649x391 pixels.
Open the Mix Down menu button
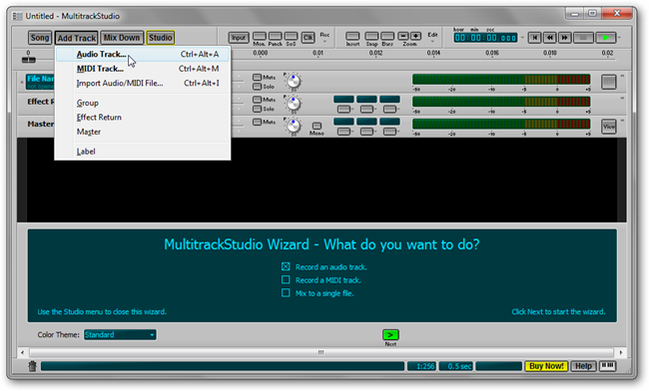(x=121, y=38)
